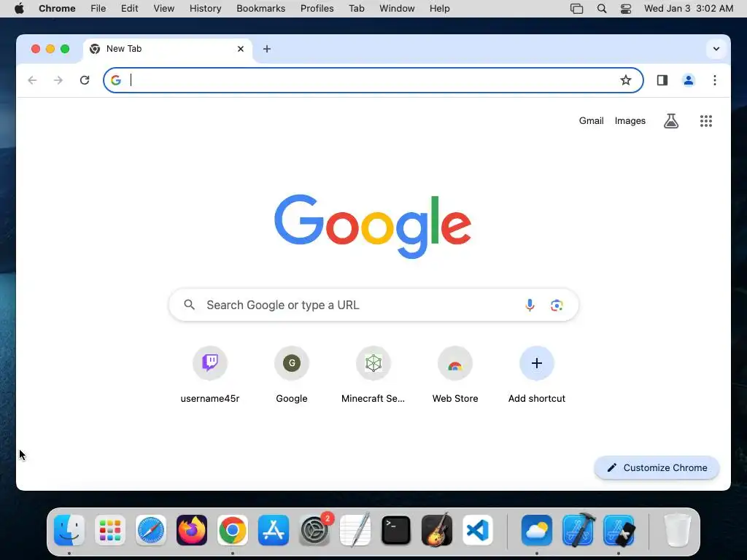The height and width of the screenshot is (560, 747).
Task: Launch GarageBand from the Dock
Action: [x=437, y=530]
